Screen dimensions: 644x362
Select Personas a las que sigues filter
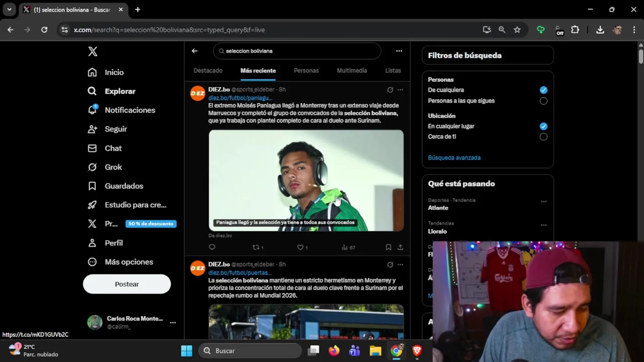543,101
